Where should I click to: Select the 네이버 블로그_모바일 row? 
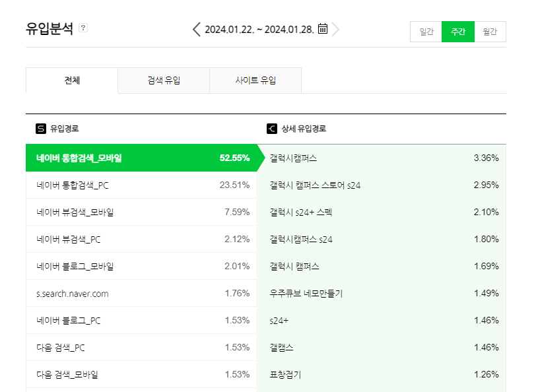[141, 266]
